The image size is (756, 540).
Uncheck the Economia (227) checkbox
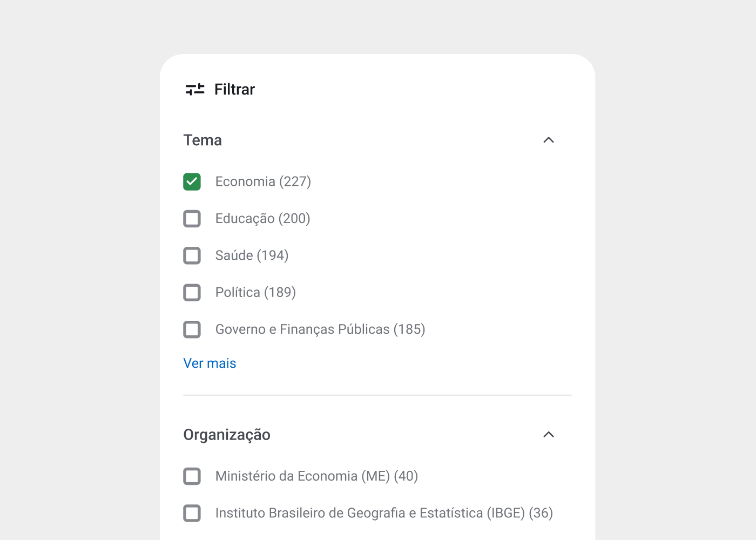pos(192,182)
